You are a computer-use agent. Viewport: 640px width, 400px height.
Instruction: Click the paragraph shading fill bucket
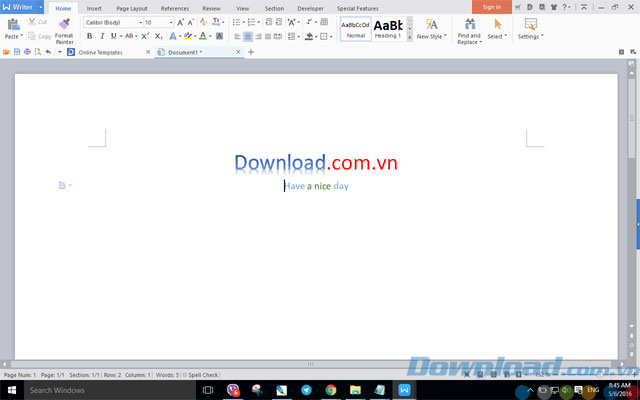pos(309,36)
